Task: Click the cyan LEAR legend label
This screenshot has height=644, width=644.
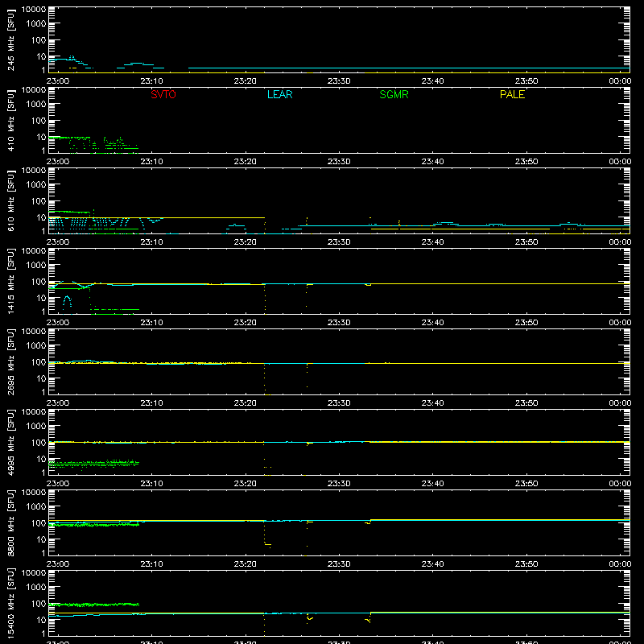Action: click(279, 94)
